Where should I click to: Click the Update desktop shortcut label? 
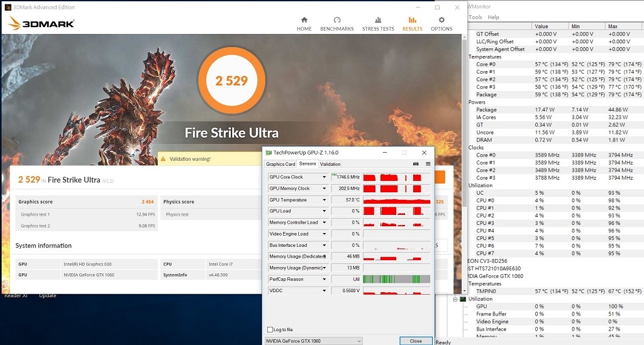click(x=48, y=295)
